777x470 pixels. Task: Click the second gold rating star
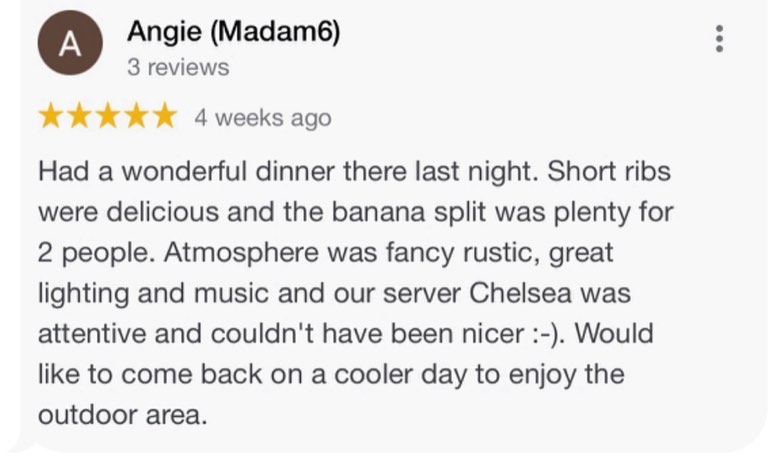pos(79,117)
